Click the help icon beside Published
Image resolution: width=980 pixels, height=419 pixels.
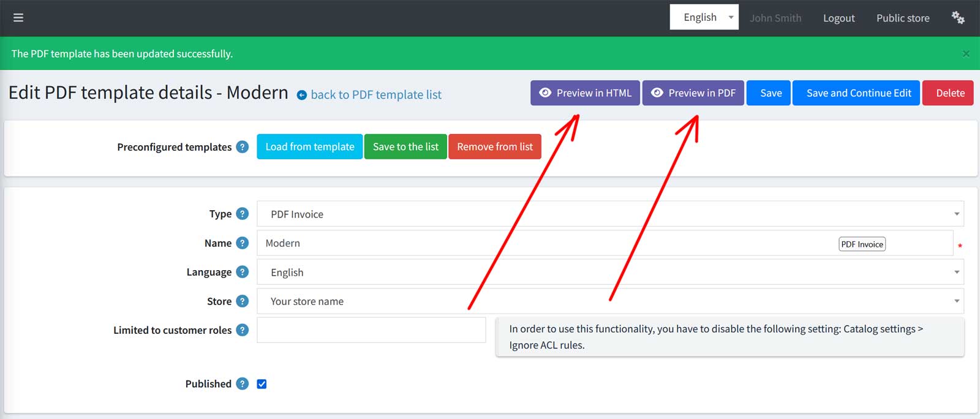(x=243, y=384)
